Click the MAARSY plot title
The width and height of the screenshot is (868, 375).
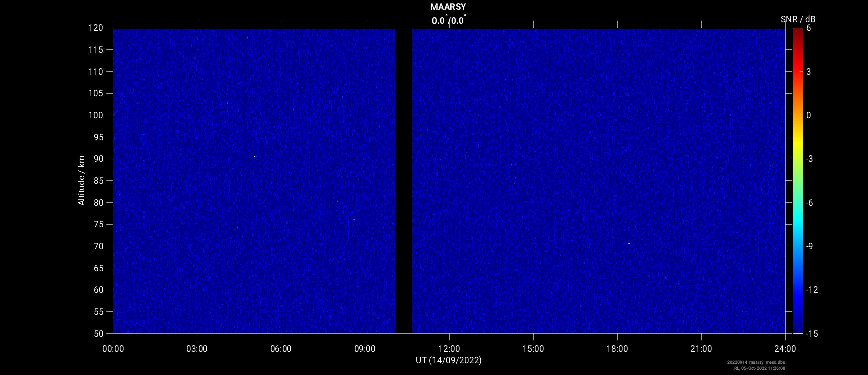448,7
